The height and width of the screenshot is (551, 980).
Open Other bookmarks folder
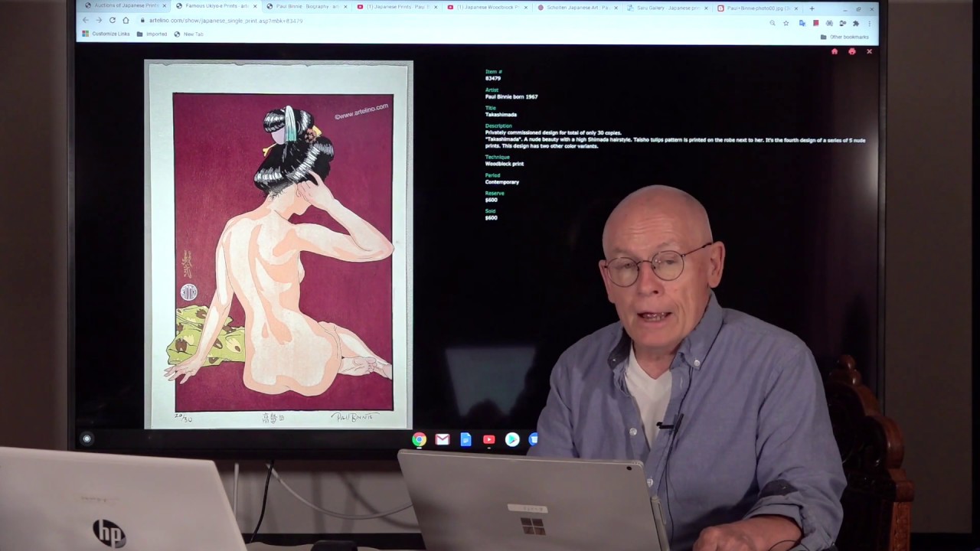point(844,37)
